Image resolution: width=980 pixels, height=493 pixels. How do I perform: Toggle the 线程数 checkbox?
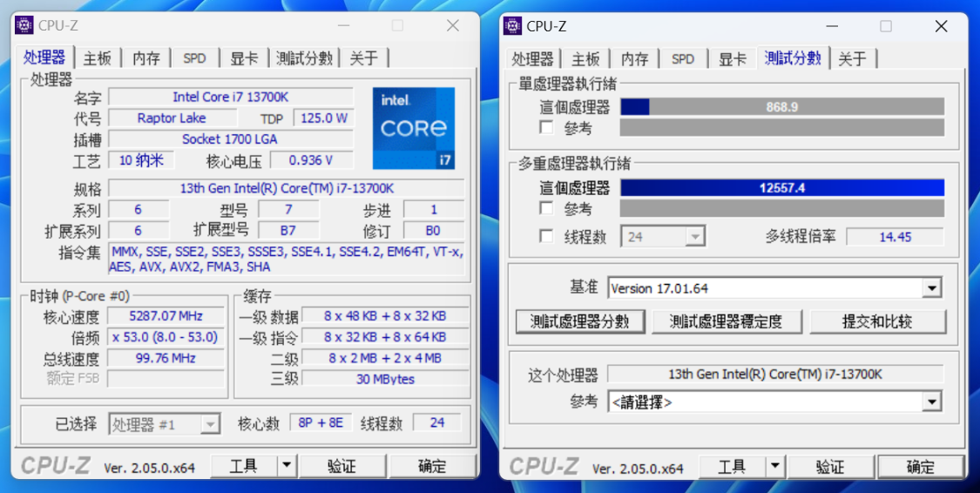[546, 236]
